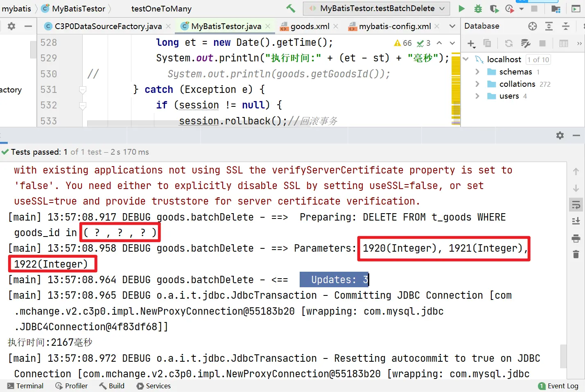Switch to the mybatis-config.xml tab
This screenshot has height=392, width=585.
point(395,26)
